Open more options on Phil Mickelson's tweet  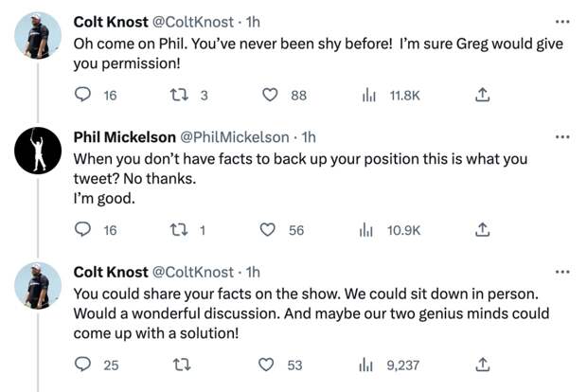562,137
